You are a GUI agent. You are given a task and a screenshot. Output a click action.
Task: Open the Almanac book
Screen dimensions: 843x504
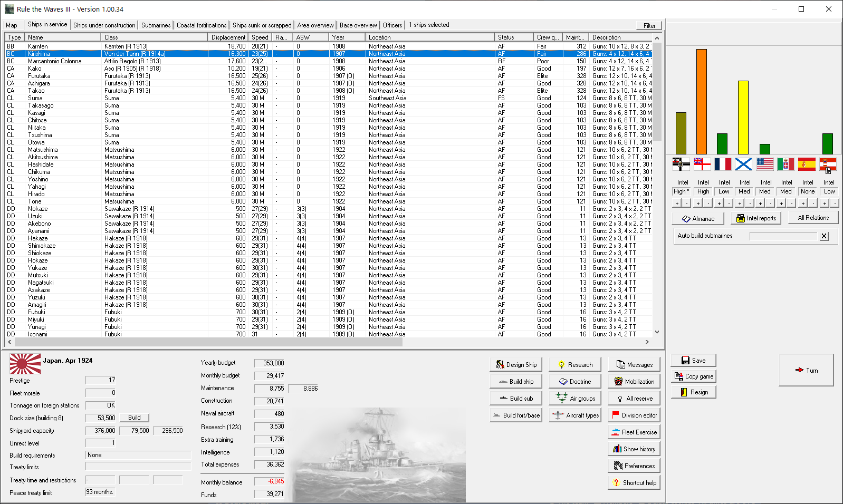[x=697, y=219]
